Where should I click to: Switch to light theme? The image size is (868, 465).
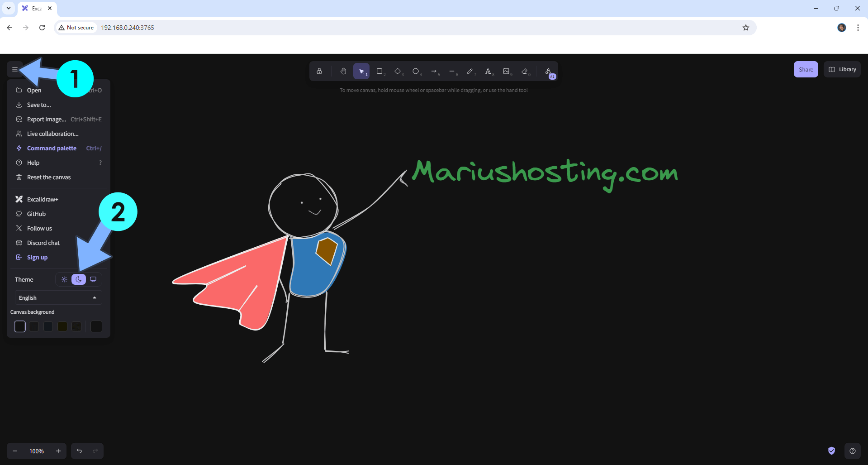[64, 279]
